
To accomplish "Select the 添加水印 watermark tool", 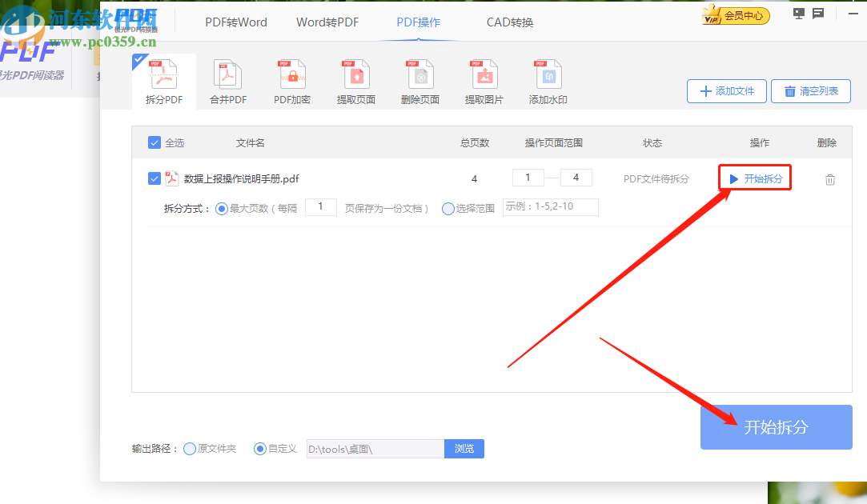I will coord(548,80).
